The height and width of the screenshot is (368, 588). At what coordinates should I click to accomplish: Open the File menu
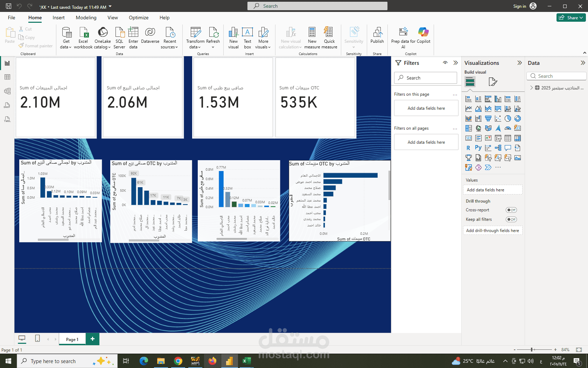[x=12, y=18]
